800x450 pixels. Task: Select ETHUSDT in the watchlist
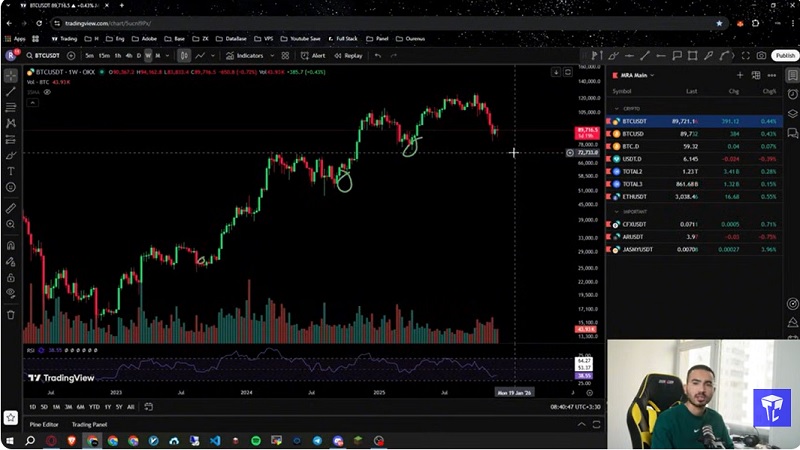point(638,197)
